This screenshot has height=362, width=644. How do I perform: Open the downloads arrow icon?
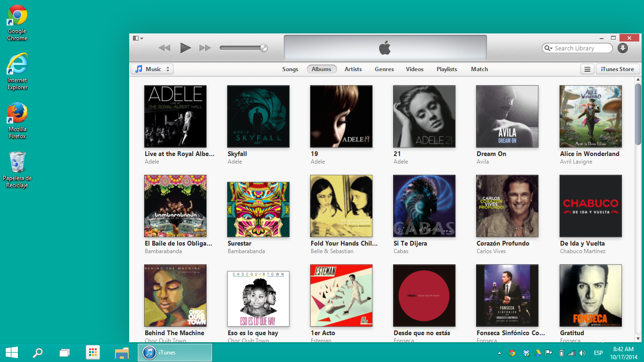pos(623,48)
